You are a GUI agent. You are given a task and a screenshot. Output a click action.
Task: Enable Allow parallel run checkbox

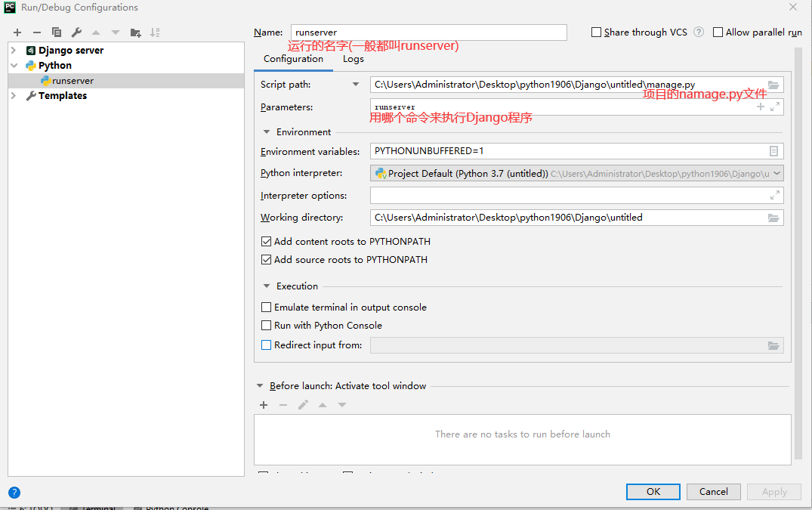(718, 32)
